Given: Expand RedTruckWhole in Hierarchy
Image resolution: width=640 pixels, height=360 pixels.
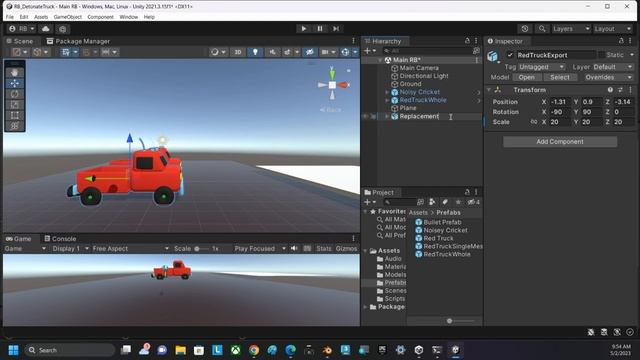Looking at the screenshot, I should [387, 100].
